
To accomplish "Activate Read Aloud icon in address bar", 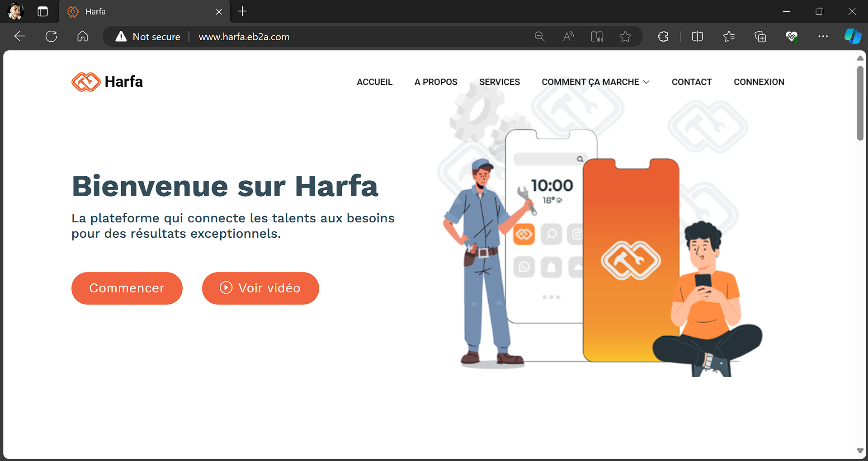I will 568,37.
